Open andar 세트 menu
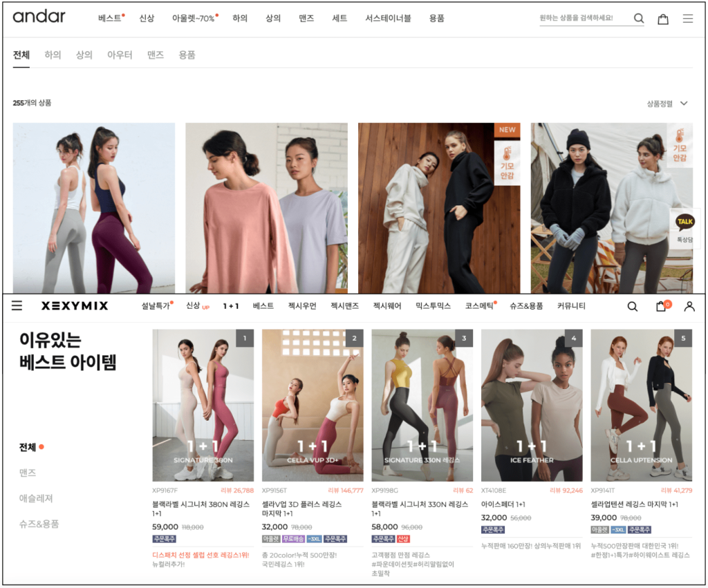Screen dimensions: 708x588 (339, 18)
